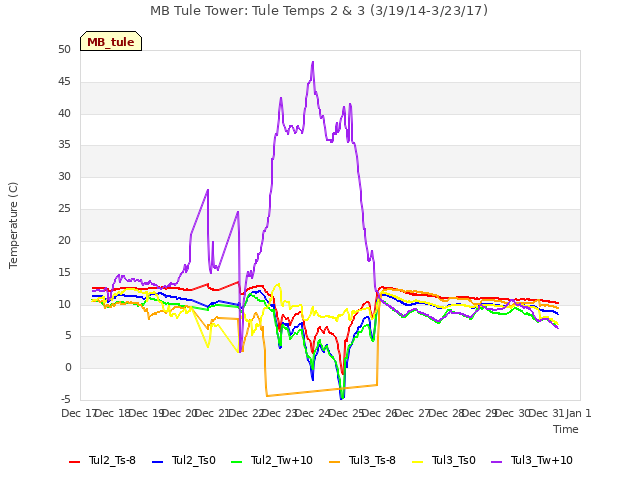The height and width of the screenshot is (480, 640).
Task: Toggle the Tul3_Ts-8 legend entry
Action: click(x=362, y=460)
